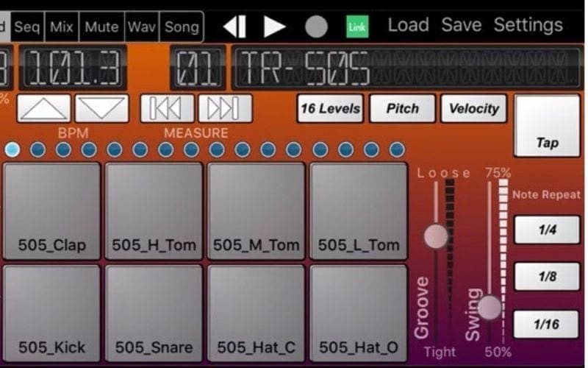Click the 01 measure display
Viewport: 588px width, 368px height.
tap(198, 67)
